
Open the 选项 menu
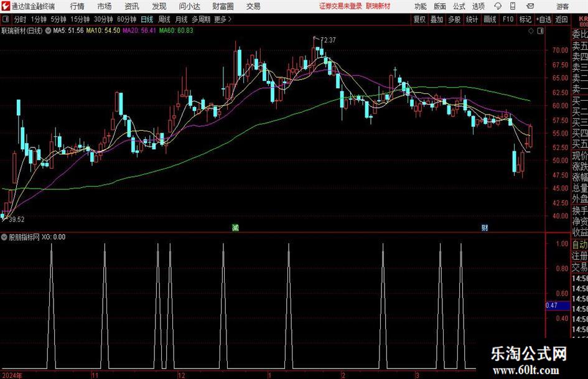click(478, 6)
